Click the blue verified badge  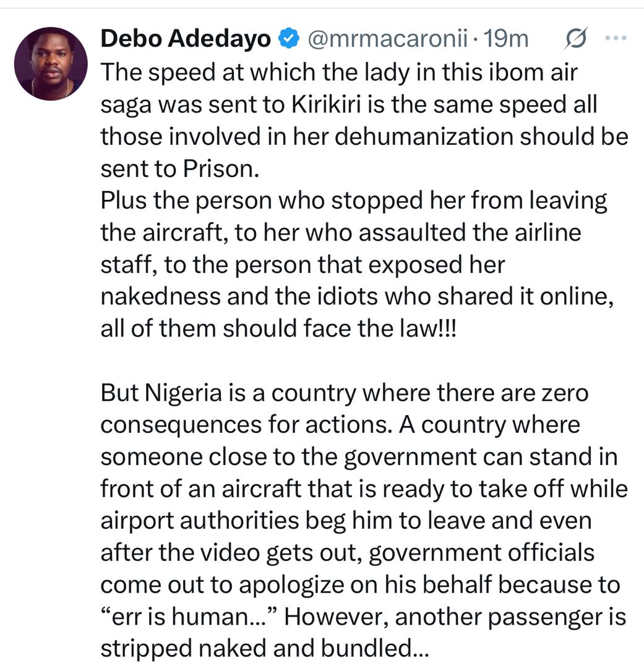288,40
